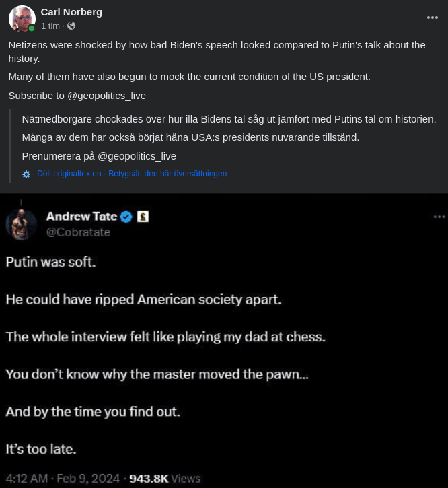Click the "Andrew Tate" display name

[x=81, y=217]
